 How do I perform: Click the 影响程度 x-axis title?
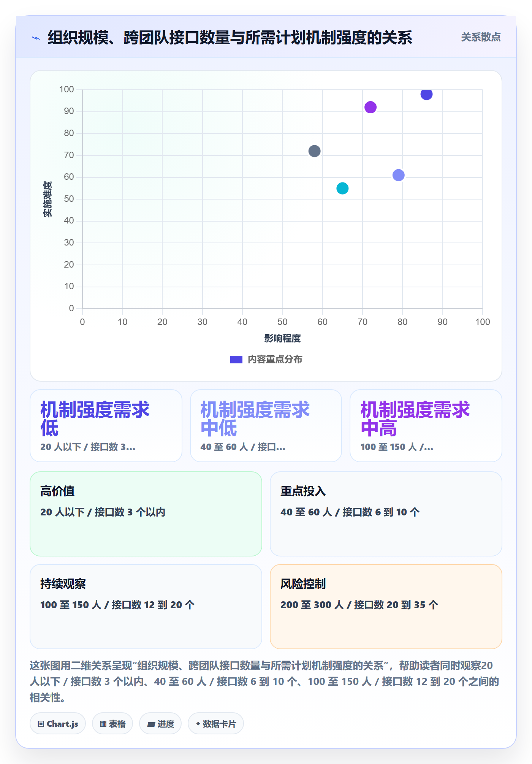tap(282, 338)
